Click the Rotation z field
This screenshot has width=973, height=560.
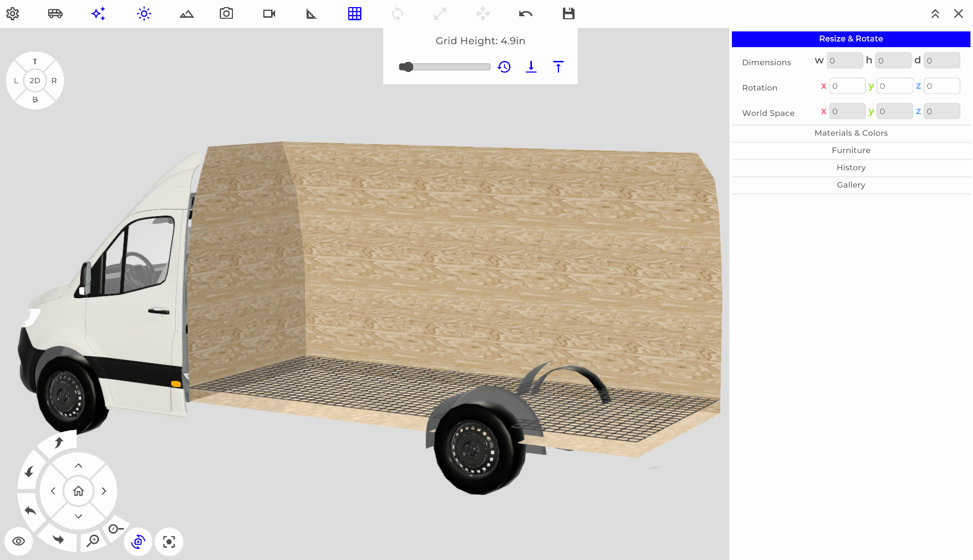coord(942,86)
